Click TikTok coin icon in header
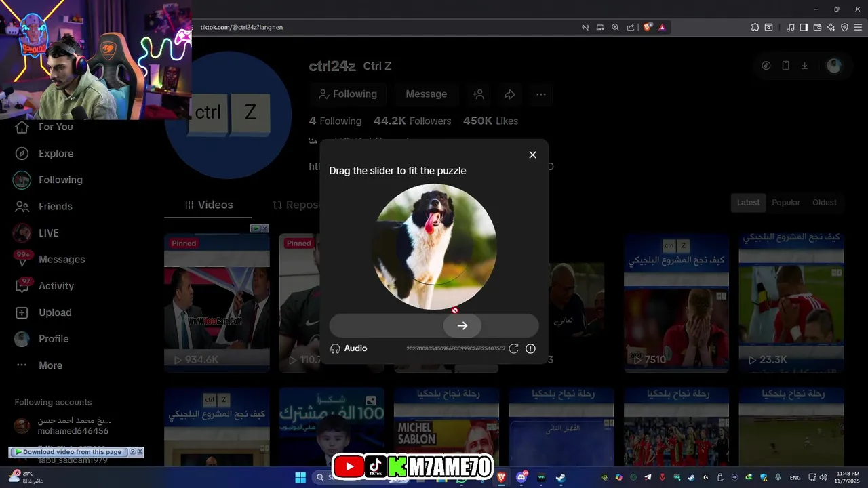868x488 pixels. pyautogui.click(x=766, y=66)
